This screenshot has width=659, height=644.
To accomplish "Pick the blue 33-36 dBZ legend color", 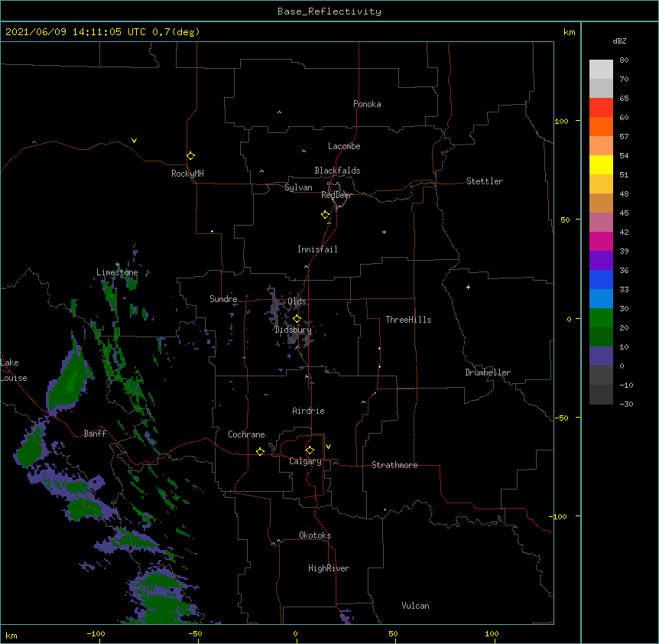I will (601, 279).
